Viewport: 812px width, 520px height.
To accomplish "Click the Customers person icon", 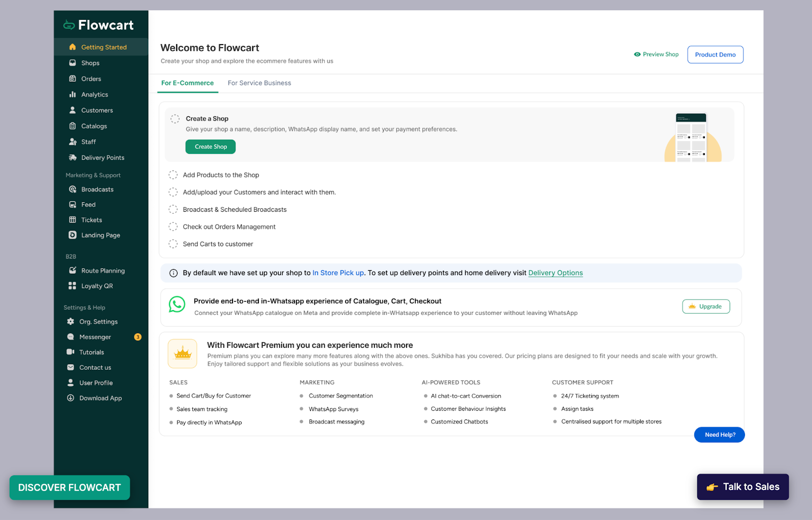I will click(x=73, y=110).
